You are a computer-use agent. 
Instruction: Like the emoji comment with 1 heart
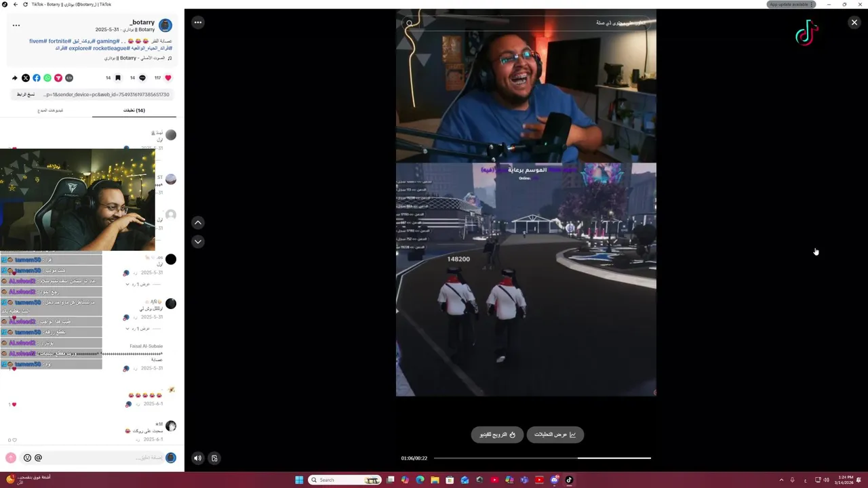click(x=14, y=405)
